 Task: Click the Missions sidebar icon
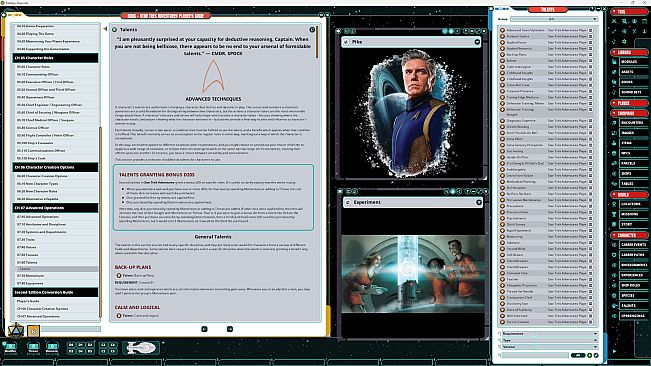click(614, 214)
